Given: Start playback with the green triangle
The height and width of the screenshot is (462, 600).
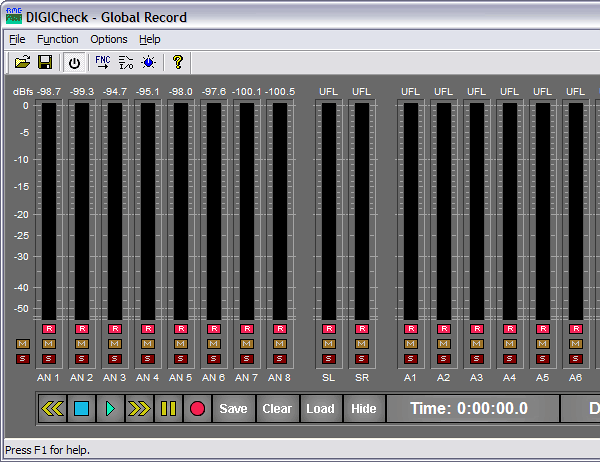Looking at the screenshot, I should point(110,408).
